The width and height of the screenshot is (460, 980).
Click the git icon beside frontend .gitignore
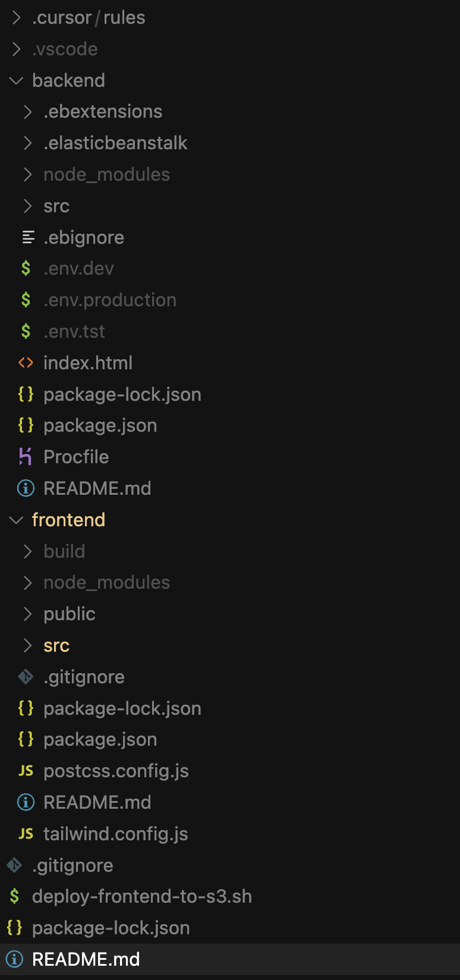coord(26,677)
